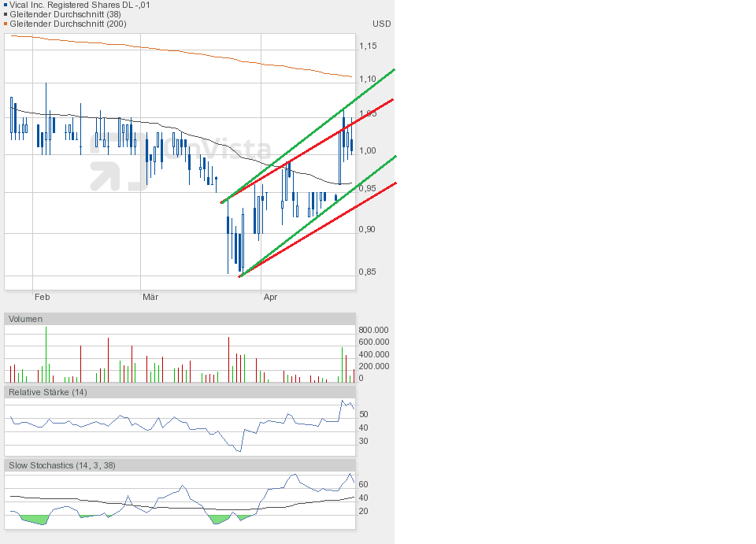Click the Relative Stärke (14) panel header
This screenshot has height=544, width=756.
(180, 392)
